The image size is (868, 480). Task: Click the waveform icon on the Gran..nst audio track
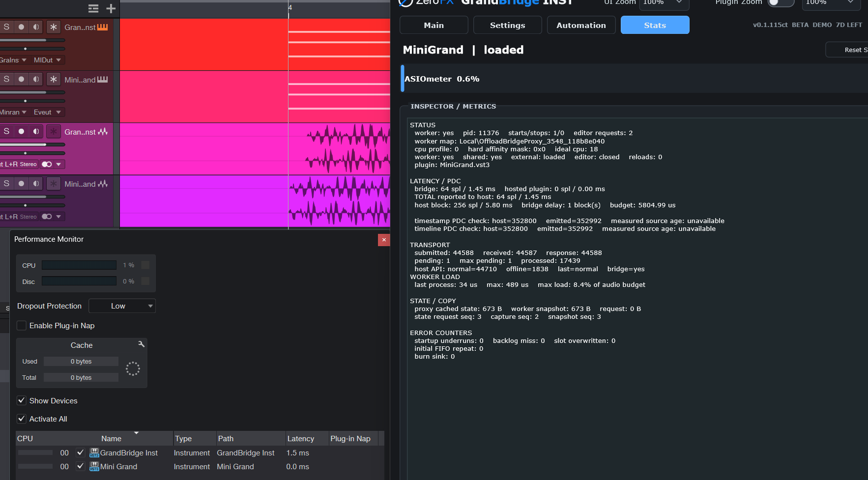point(103,131)
